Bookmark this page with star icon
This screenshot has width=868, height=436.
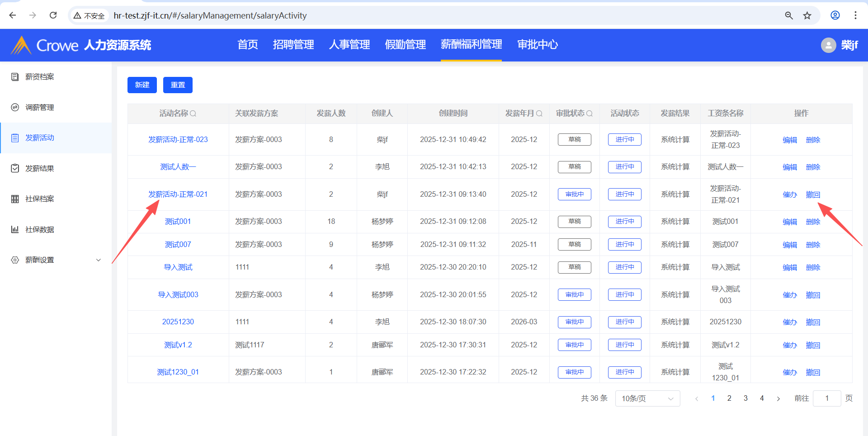point(807,15)
